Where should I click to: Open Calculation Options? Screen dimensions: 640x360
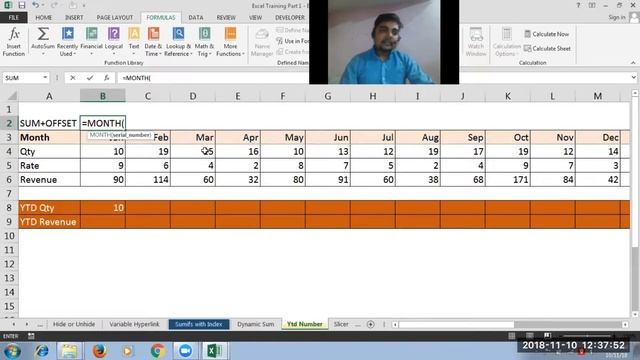click(x=507, y=42)
